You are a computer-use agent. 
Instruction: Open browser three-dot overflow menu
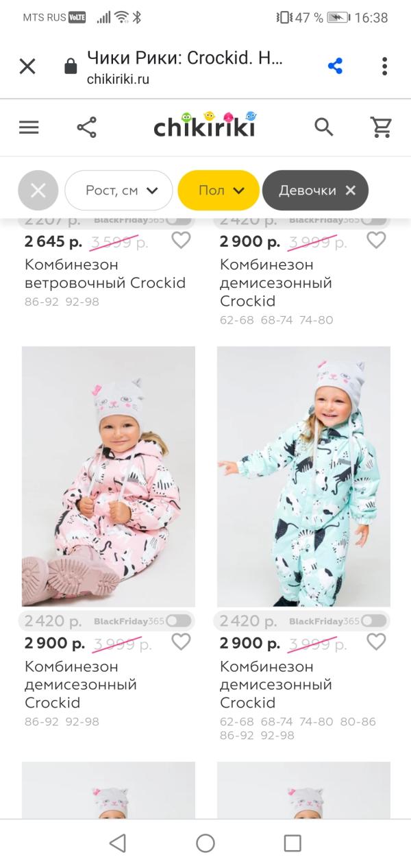(x=384, y=66)
